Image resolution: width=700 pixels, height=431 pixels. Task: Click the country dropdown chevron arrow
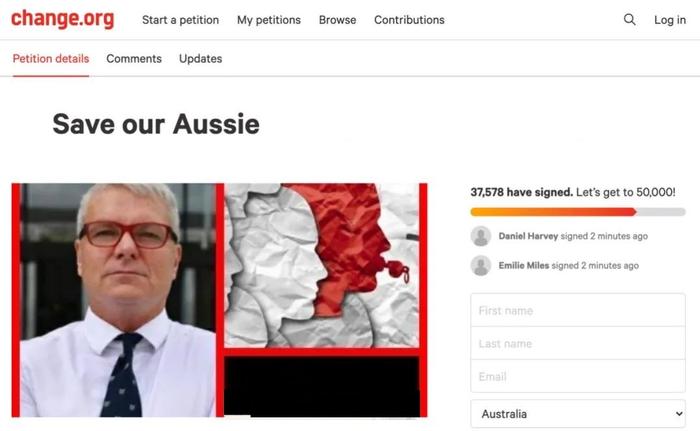tap(679, 414)
